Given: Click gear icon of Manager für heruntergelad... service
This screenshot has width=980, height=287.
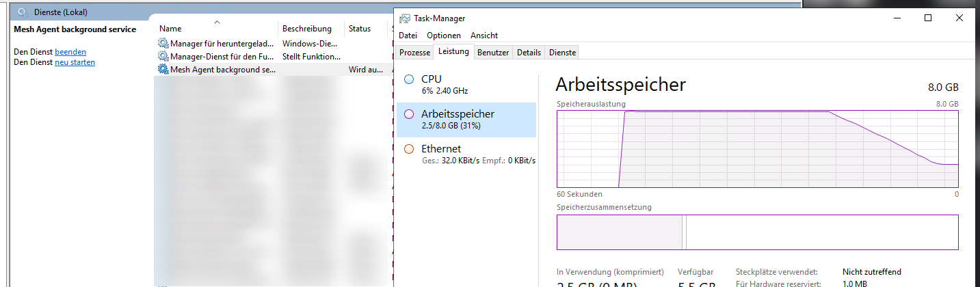Looking at the screenshot, I should [163, 44].
